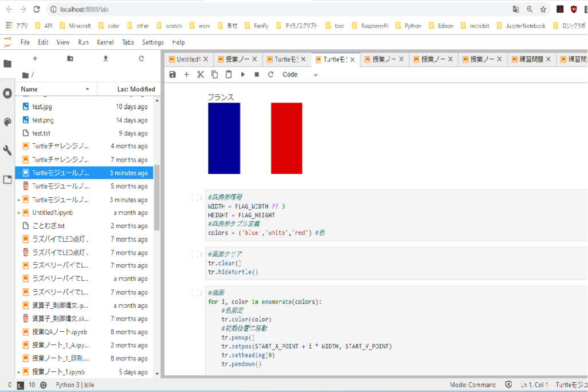
Task: Open ことわざ.txt in the file list
Action: pyautogui.click(x=49, y=226)
